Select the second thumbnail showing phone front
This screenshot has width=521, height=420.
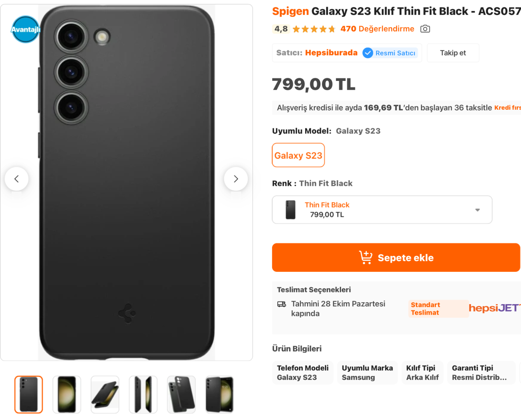coord(67,394)
